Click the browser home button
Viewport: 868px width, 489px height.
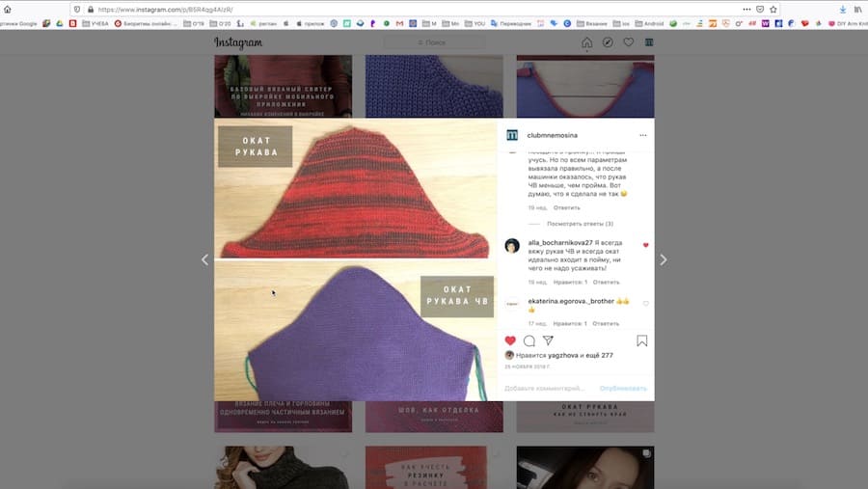point(7,10)
